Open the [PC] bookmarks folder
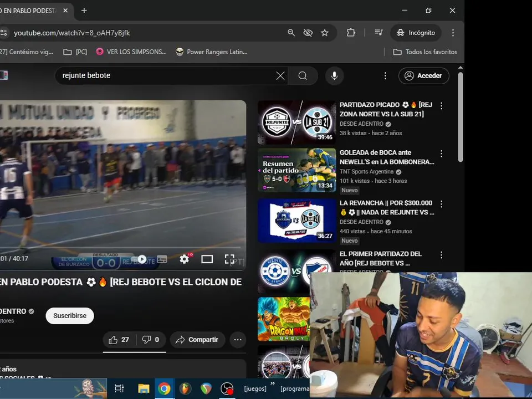 [75, 52]
